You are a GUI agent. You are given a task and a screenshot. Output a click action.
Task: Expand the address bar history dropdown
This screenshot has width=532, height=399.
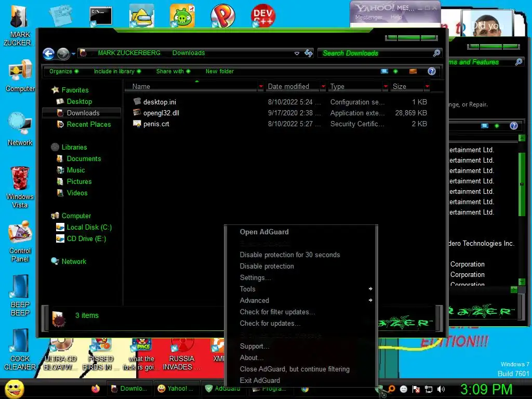297,54
